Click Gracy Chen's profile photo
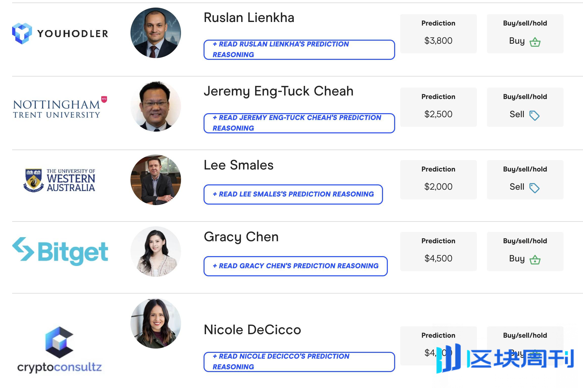Viewport: 583px width, 392px height. coord(156,252)
